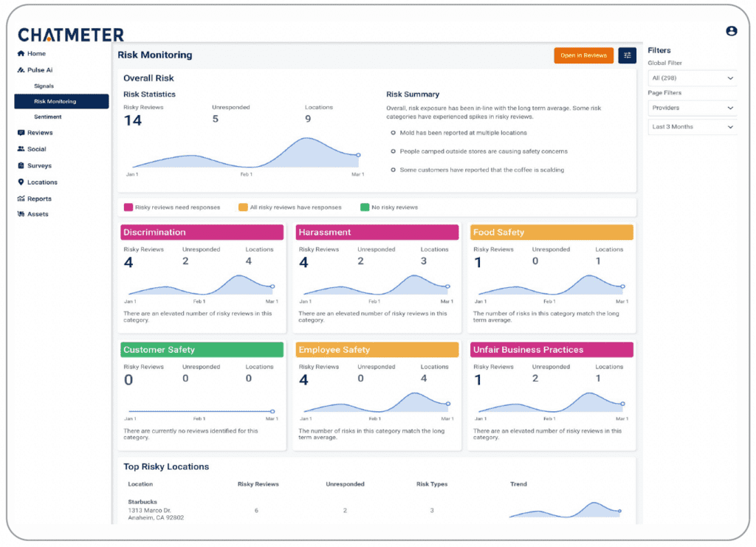Switch to the Sentiment page
The width and height of the screenshot is (756, 547).
tap(49, 116)
